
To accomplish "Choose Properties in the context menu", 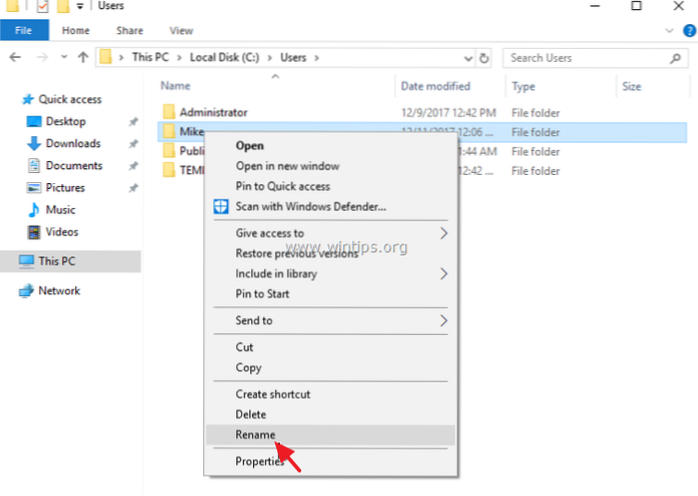I will click(260, 461).
